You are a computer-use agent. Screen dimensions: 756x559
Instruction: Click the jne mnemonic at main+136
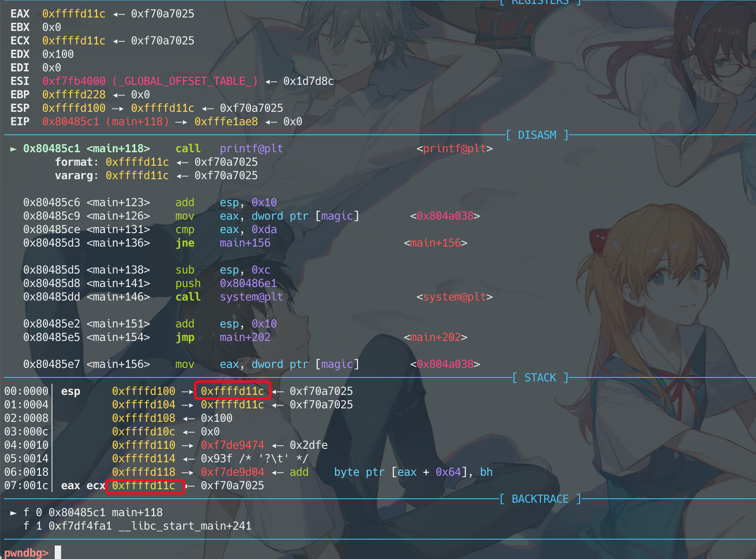185,243
